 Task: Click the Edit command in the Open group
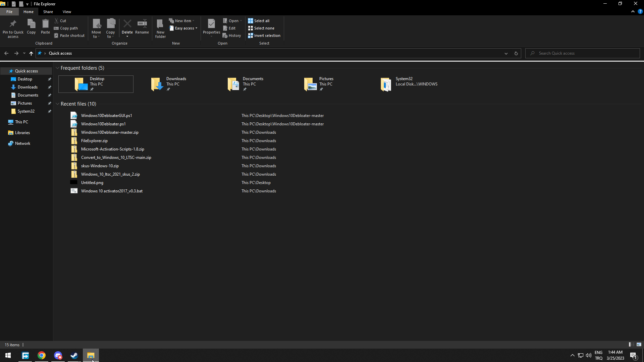[229, 28]
